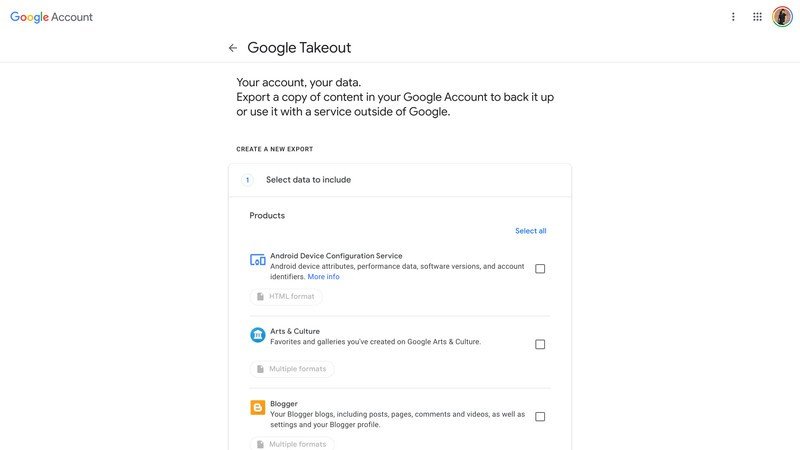This screenshot has height=450, width=800.
Task: Open Multiple formats for Arts & Culture
Action: click(x=292, y=369)
